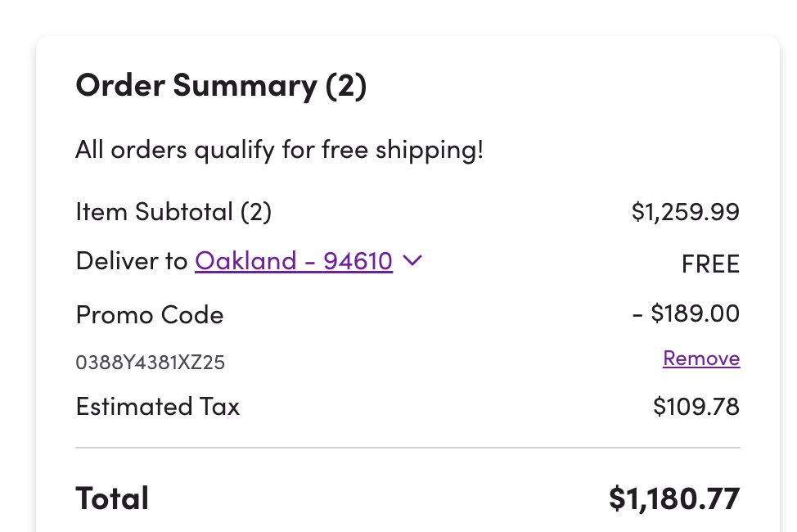Image resolution: width=797 pixels, height=532 pixels.
Task: Click the (2) count in Order Summary
Action: (x=345, y=86)
